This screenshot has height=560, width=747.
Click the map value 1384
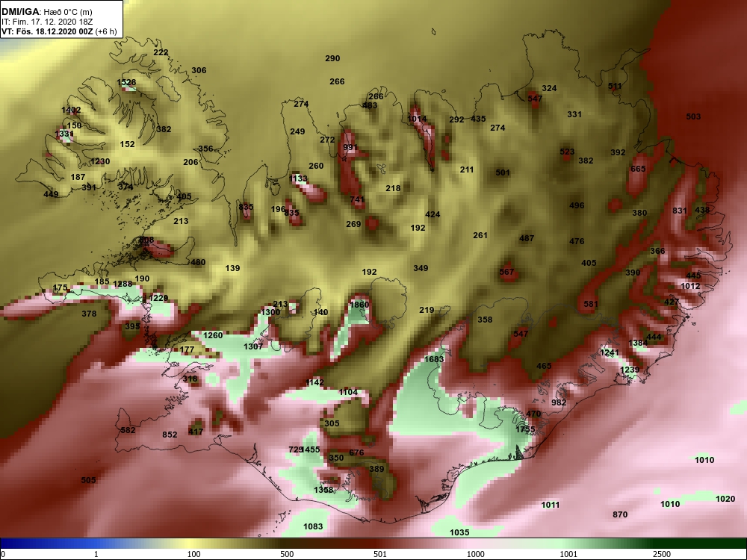638,343
